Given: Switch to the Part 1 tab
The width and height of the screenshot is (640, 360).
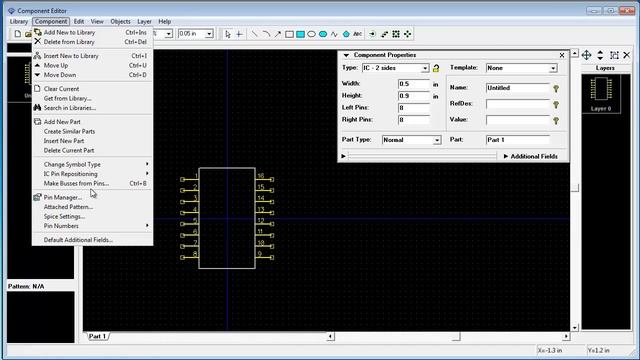Looking at the screenshot, I should tap(98, 336).
